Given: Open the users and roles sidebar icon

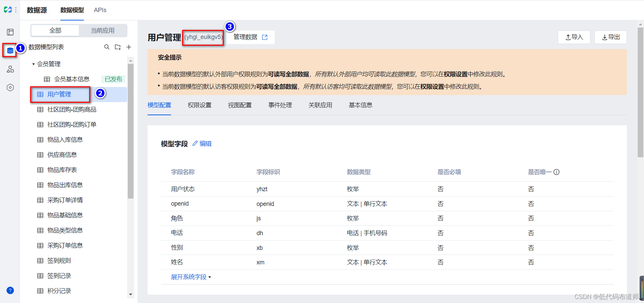Looking at the screenshot, I should click(10, 69).
